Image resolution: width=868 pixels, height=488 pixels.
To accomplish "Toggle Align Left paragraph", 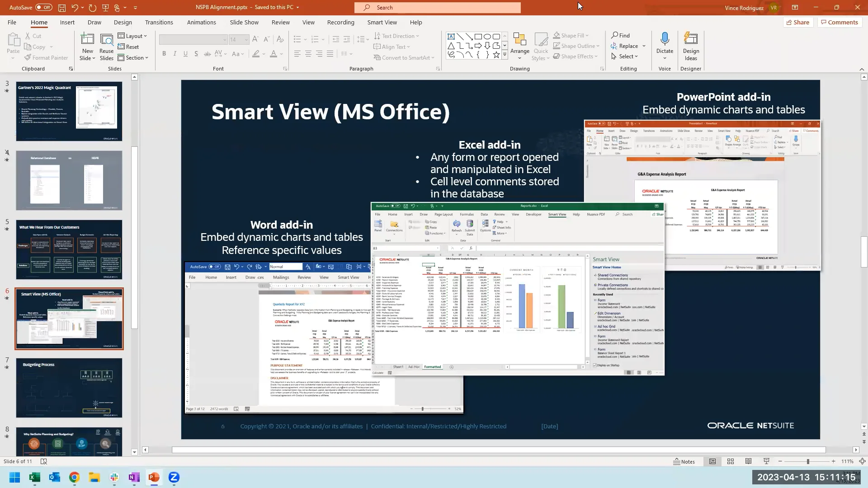I will pos(297,54).
